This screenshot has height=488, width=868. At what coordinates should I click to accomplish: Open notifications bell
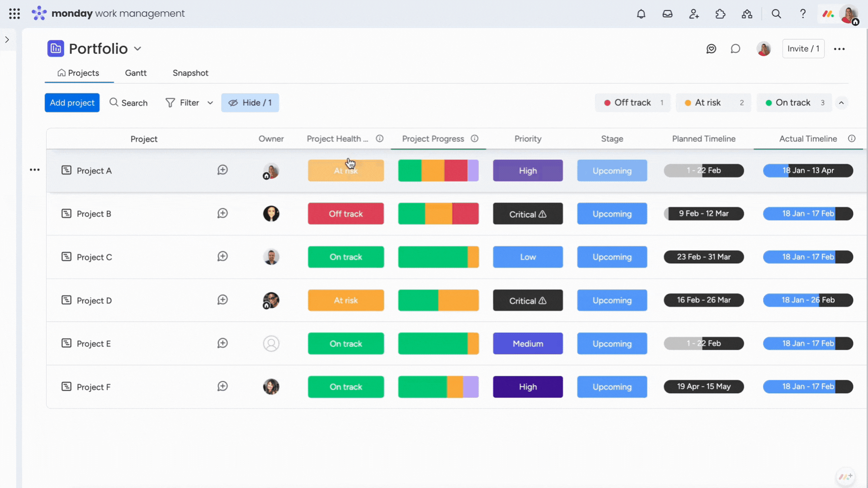641,14
